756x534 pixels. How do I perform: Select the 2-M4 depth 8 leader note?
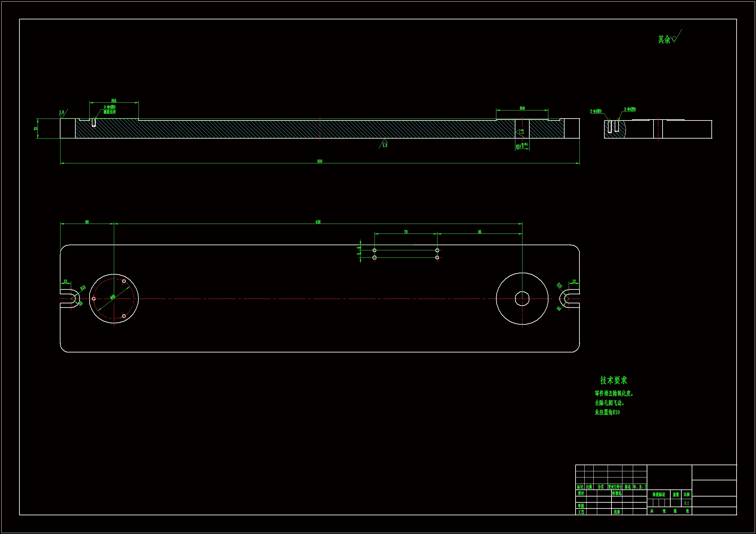(596, 111)
